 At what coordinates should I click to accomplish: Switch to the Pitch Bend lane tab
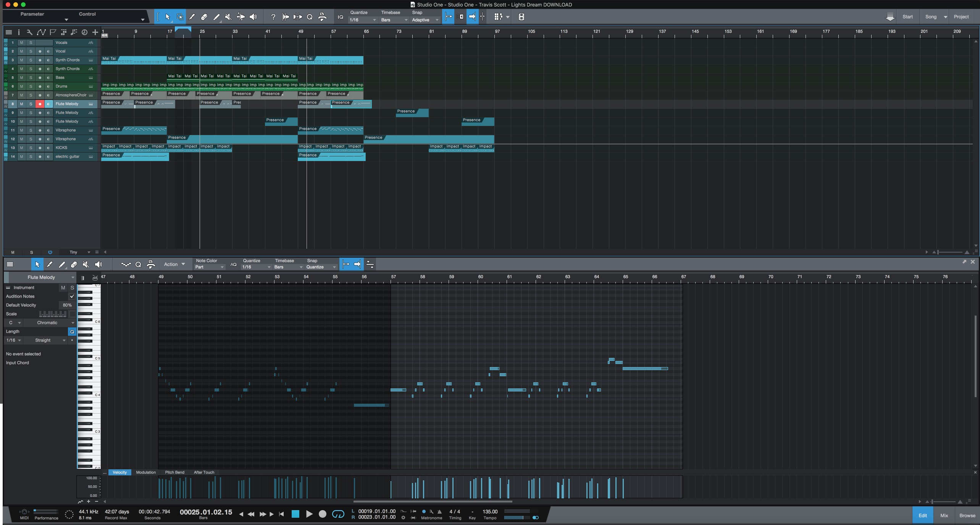coord(174,472)
